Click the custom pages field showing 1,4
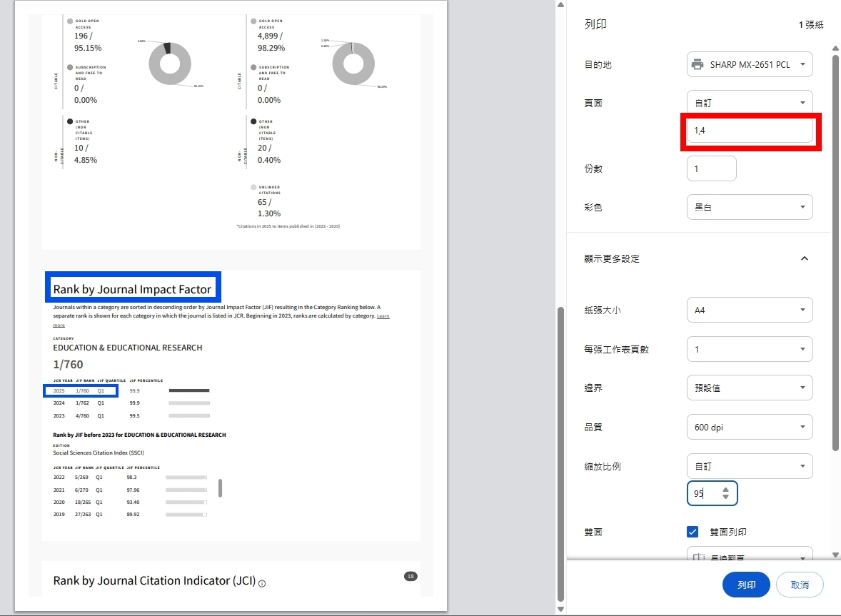 750,131
